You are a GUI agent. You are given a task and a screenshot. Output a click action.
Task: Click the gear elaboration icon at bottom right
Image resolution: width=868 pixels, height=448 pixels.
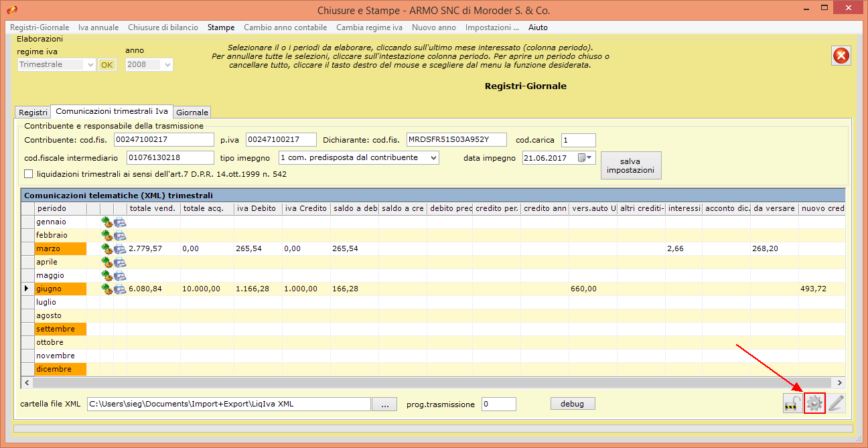[814, 403]
